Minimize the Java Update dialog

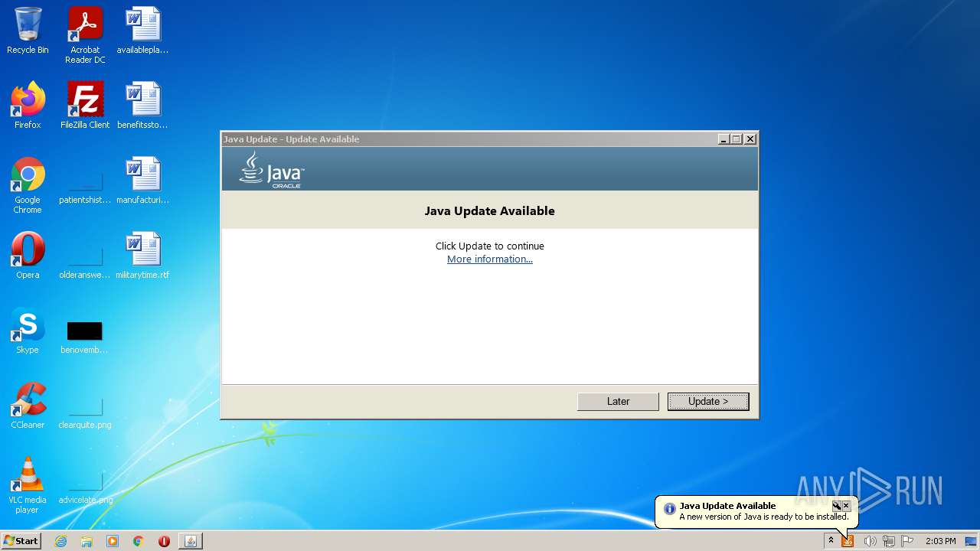tap(724, 139)
